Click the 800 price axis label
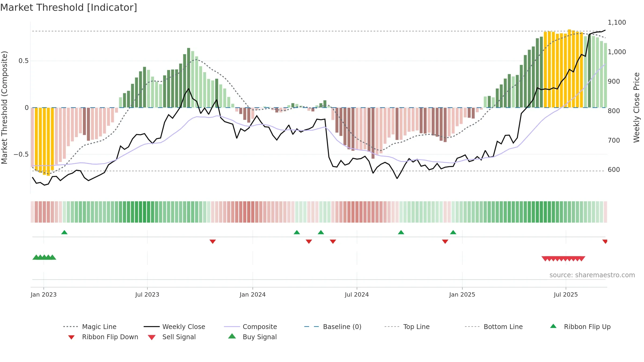This screenshot has height=362, width=644. (614, 111)
